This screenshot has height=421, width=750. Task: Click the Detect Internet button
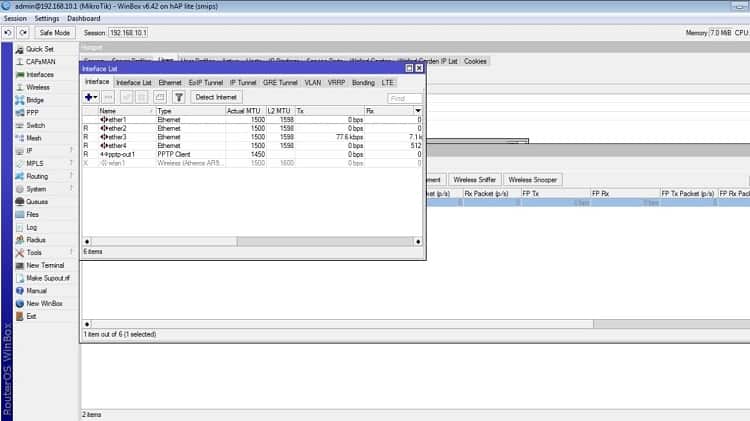point(216,97)
